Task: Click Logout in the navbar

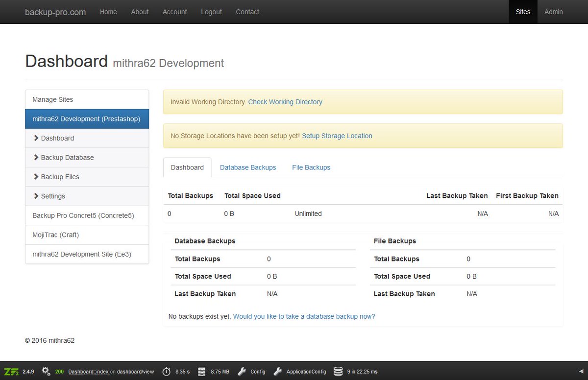Action: pyautogui.click(x=211, y=12)
